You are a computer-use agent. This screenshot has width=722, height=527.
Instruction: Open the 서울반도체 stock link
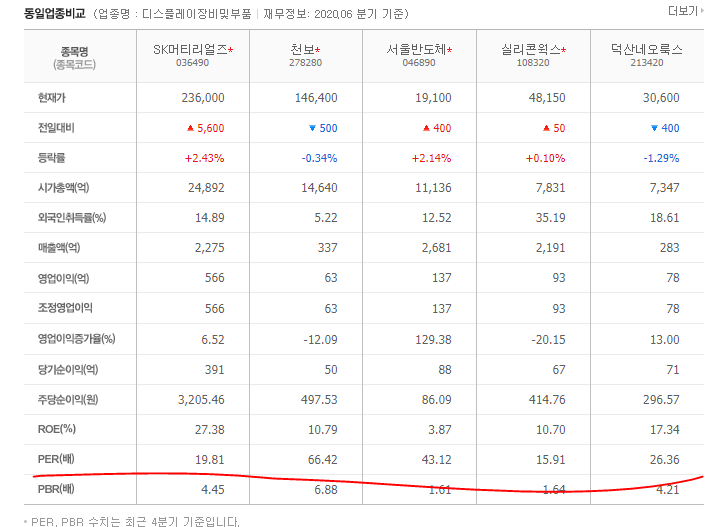point(416,49)
